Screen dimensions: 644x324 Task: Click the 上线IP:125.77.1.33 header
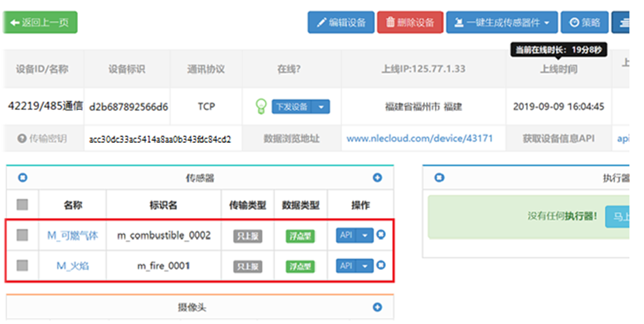tap(423, 68)
